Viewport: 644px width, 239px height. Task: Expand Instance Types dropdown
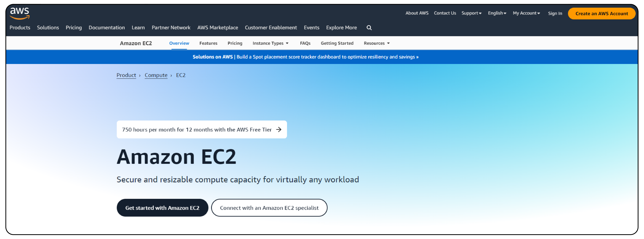[x=271, y=43]
